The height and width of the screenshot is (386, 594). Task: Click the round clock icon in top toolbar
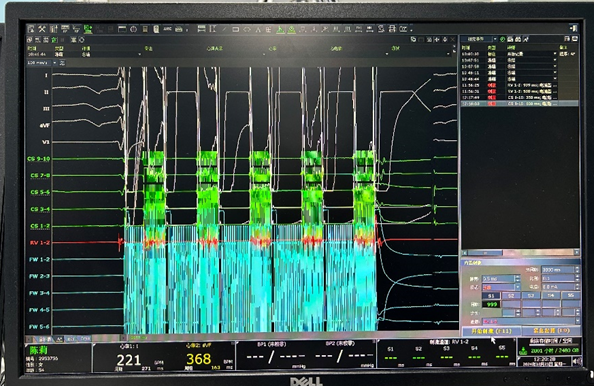click(133, 29)
